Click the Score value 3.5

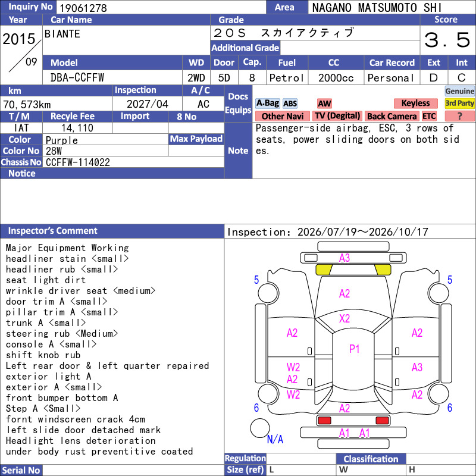pos(447,40)
